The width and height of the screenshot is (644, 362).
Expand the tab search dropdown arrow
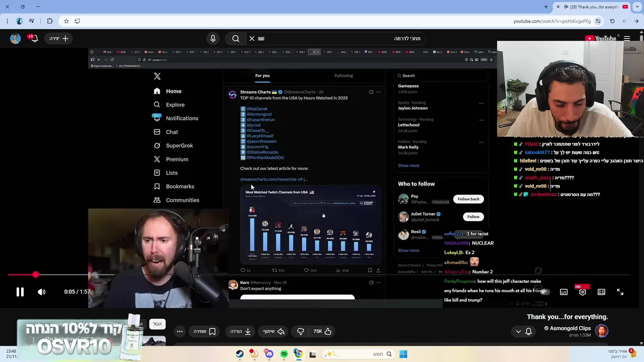637,7
